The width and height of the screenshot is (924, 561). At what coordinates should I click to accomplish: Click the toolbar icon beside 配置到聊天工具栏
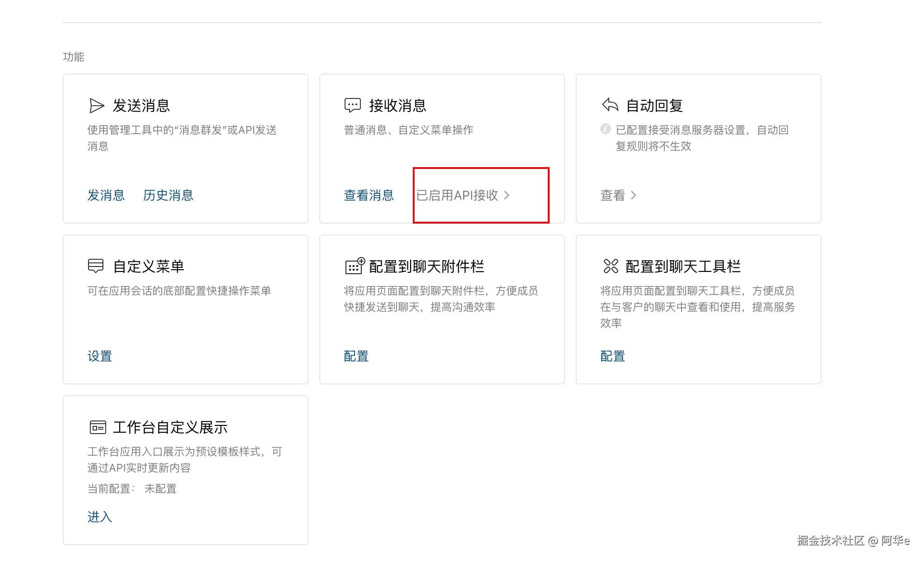pos(611,266)
